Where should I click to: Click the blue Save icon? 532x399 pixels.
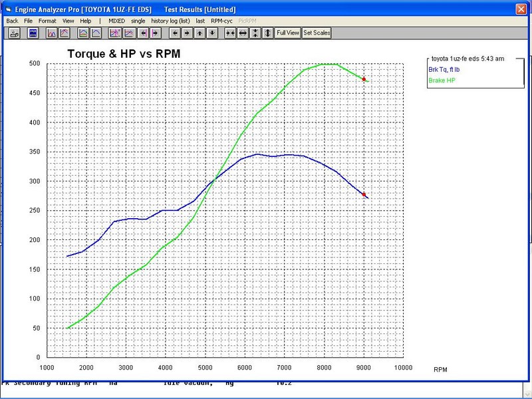[x=33, y=33]
